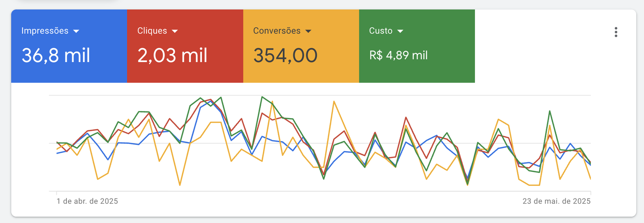This screenshot has height=223, width=644.
Task: Select the Impressões label on blue card
Action: click(x=45, y=31)
